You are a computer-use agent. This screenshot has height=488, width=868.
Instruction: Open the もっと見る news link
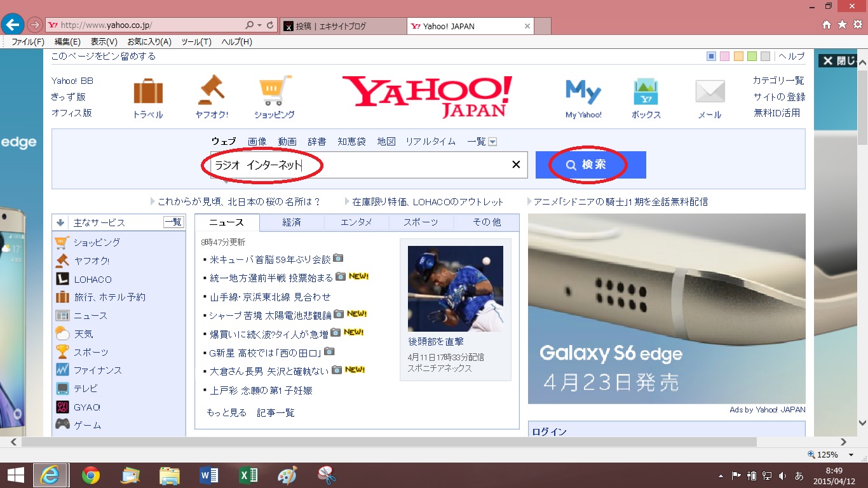[226, 413]
